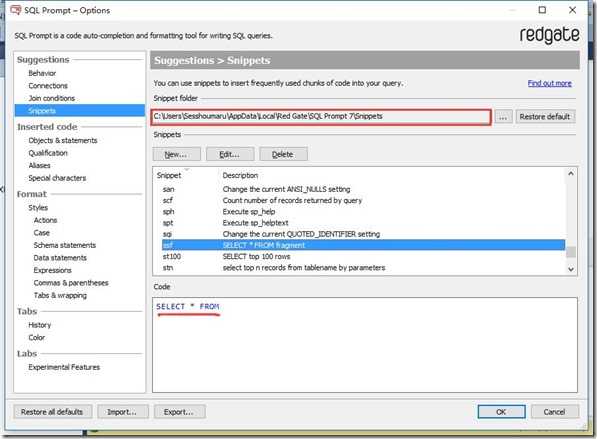The width and height of the screenshot is (597, 439).
Task: Follow the Find out more link
Action: [x=549, y=83]
